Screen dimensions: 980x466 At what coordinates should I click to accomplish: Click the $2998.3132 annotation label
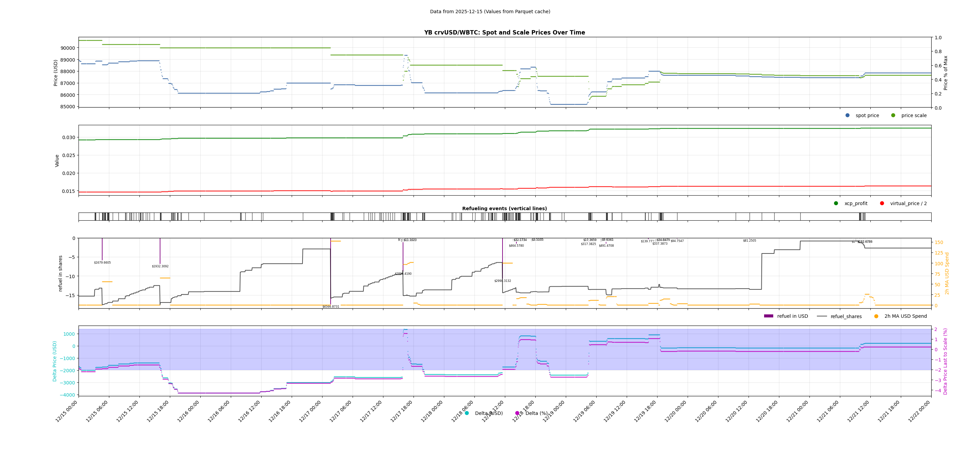click(503, 281)
